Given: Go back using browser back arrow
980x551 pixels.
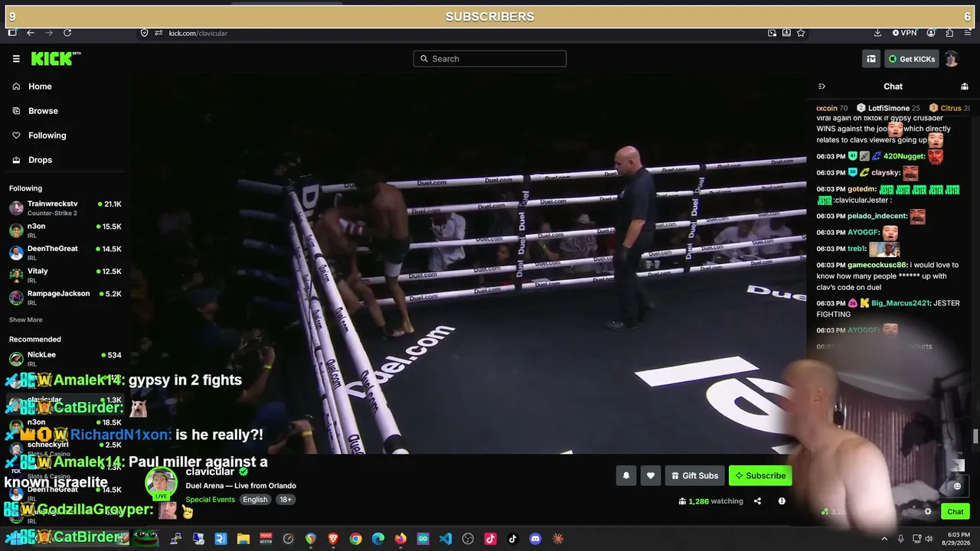Looking at the screenshot, I should (x=31, y=33).
